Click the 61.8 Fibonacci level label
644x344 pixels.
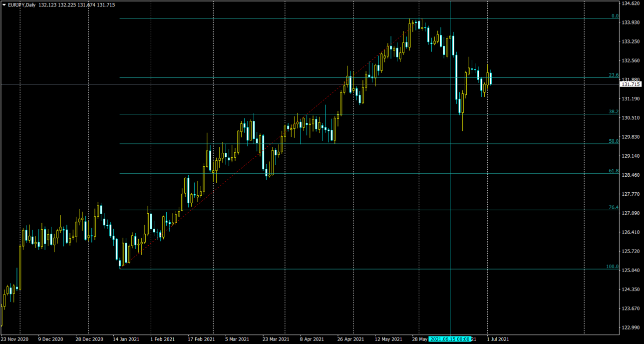614,171
